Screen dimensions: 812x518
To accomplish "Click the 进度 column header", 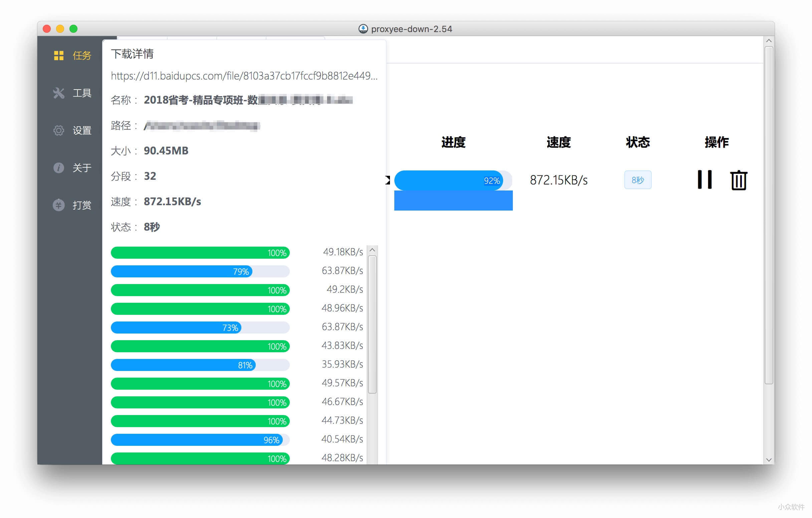I will tap(453, 142).
